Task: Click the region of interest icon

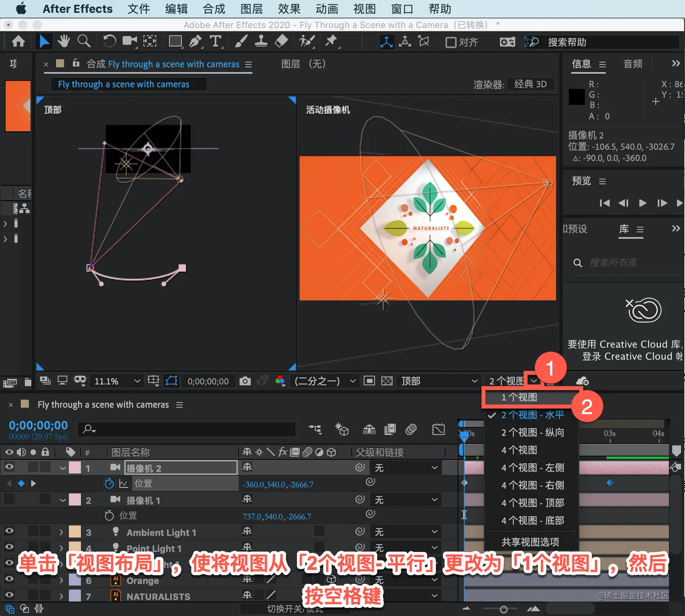Action: click(369, 381)
